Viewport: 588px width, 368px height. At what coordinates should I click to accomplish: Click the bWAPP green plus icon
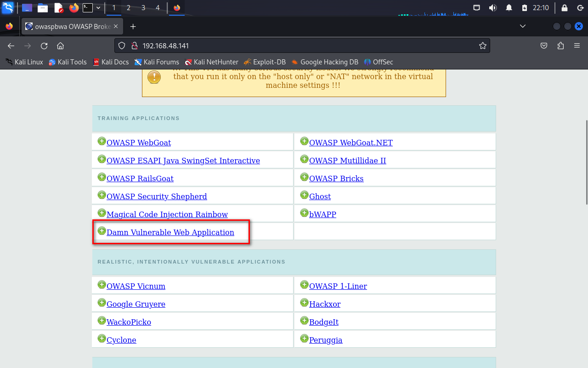304,213
